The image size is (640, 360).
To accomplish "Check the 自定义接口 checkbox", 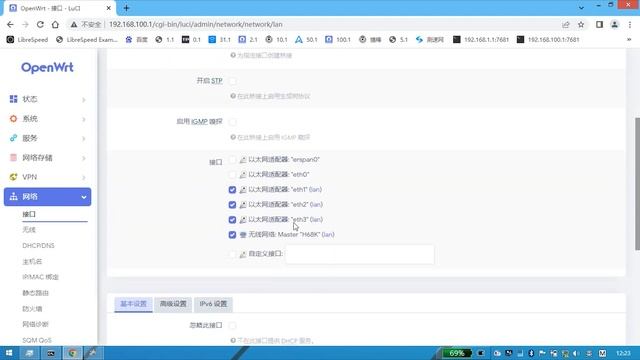I will point(232,254).
